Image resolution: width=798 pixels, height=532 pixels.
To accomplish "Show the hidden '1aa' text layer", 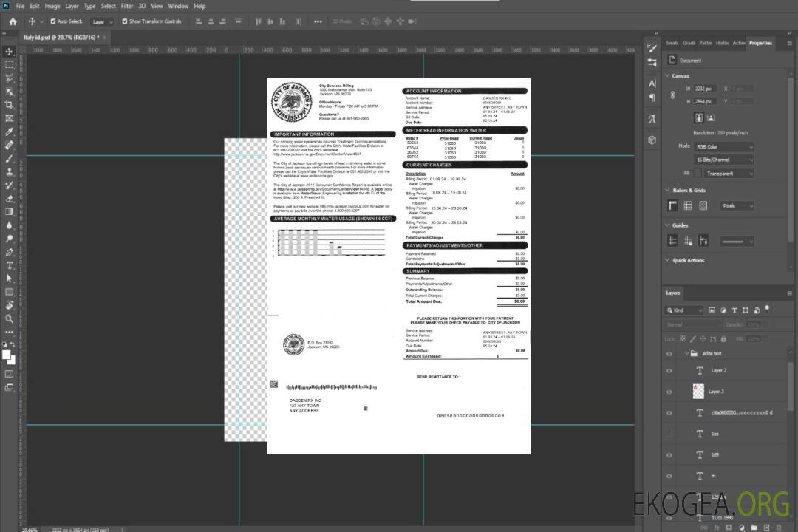I will [669, 434].
